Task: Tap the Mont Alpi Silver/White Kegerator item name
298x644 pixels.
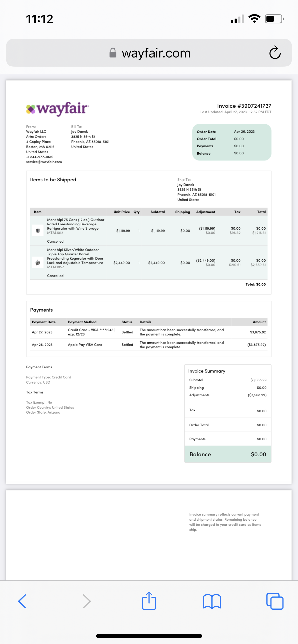Action: pos(75,256)
